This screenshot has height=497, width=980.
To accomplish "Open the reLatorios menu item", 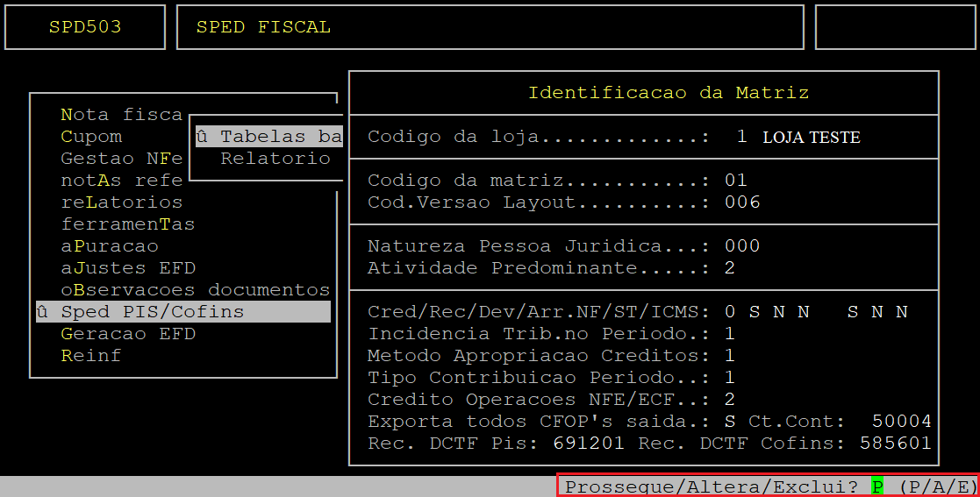I will point(122,202).
